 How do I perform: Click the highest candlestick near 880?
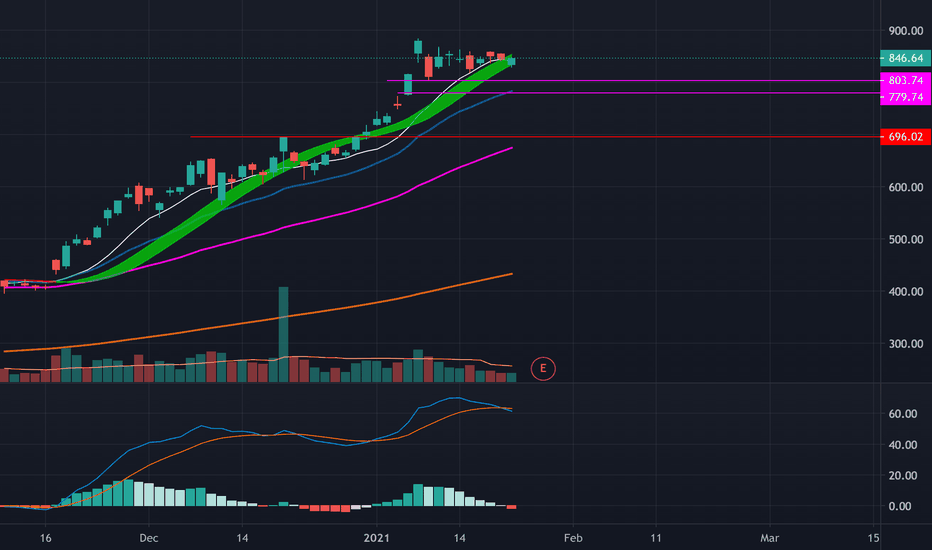point(418,48)
